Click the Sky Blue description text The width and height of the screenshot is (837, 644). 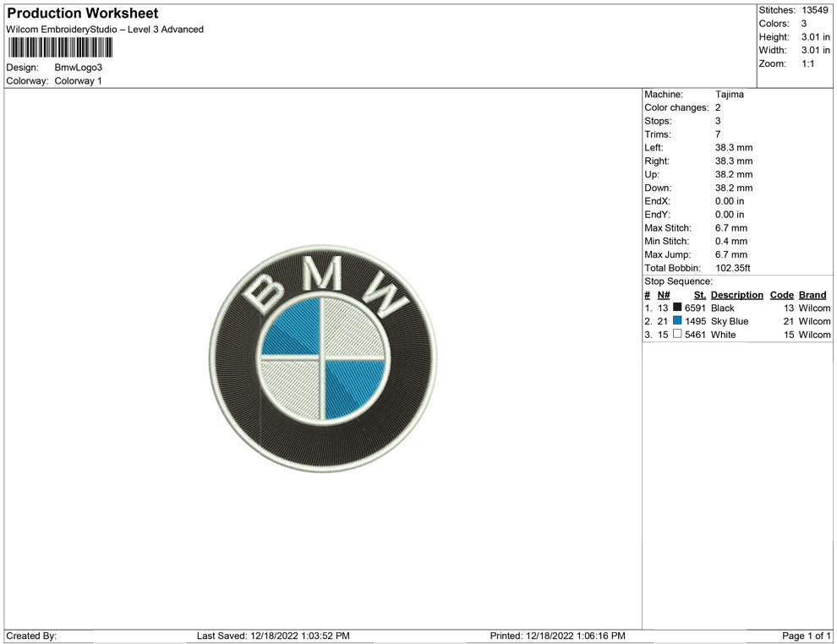pos(729,321)
